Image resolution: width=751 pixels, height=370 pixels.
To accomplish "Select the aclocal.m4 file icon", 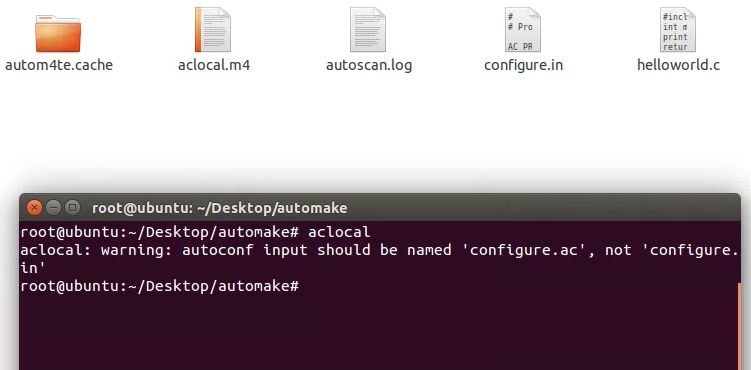I will (x=213, y=29).
